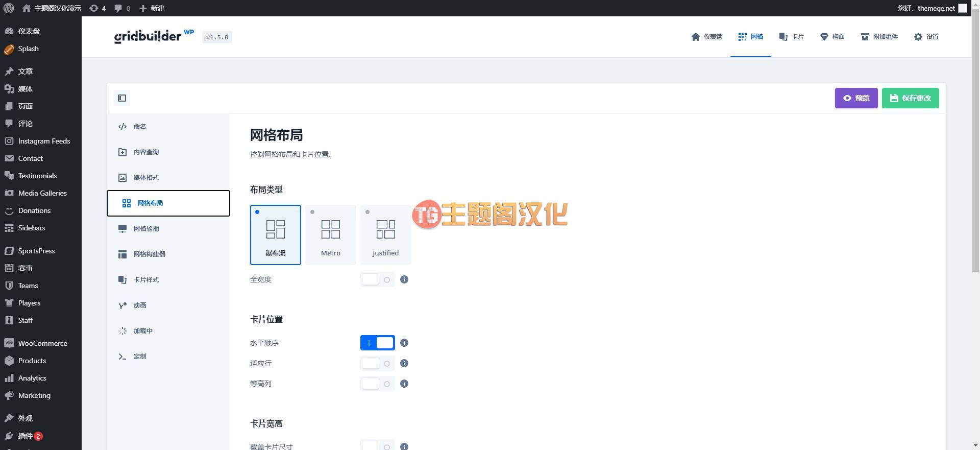Open Testimonials in the admin sidebar
This screenshot has height=450, width=980.
pyautogui.click(x=41, y=176)
